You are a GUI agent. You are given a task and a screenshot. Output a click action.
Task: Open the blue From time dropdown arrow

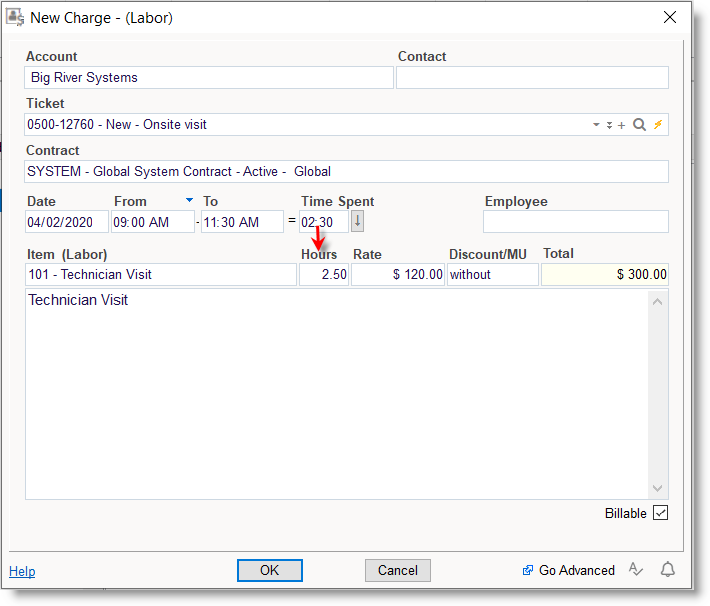coord(189,200)
